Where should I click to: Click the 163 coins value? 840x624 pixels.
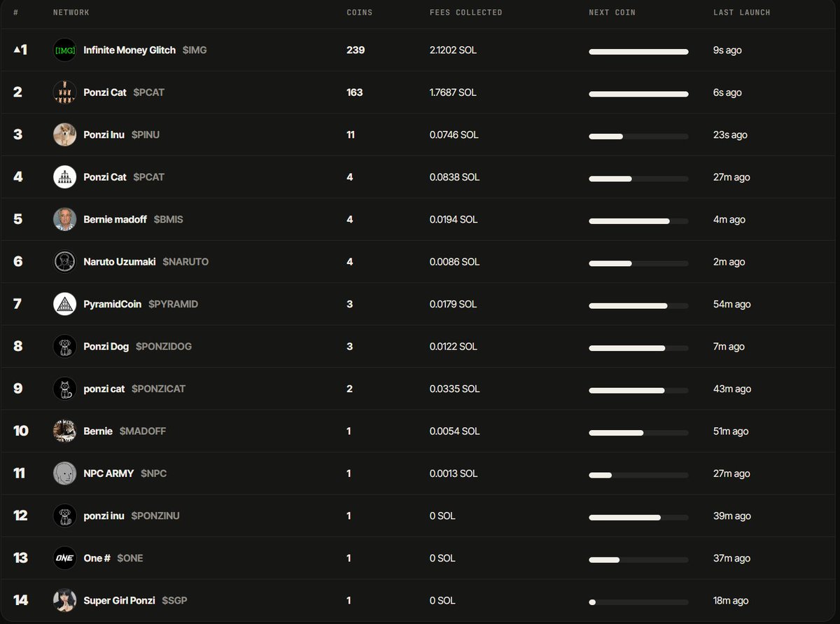(355, 92)
